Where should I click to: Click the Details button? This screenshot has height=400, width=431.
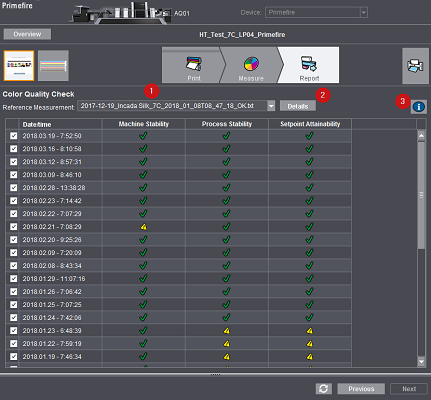[x=298, y=106]
